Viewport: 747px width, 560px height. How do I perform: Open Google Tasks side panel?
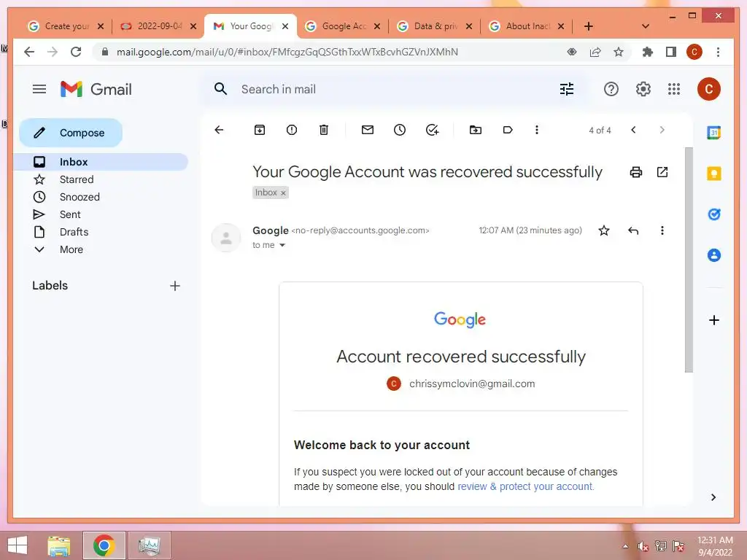tap(713, 214)
